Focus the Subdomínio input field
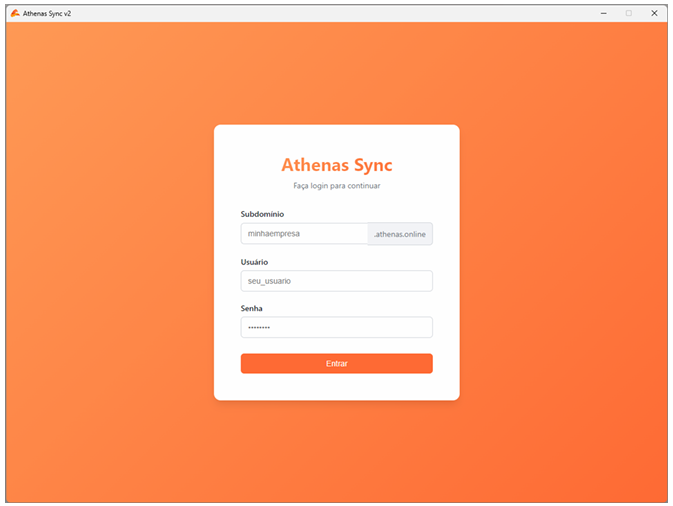Viewport: 673px width, 506px height. click(304, 234)
